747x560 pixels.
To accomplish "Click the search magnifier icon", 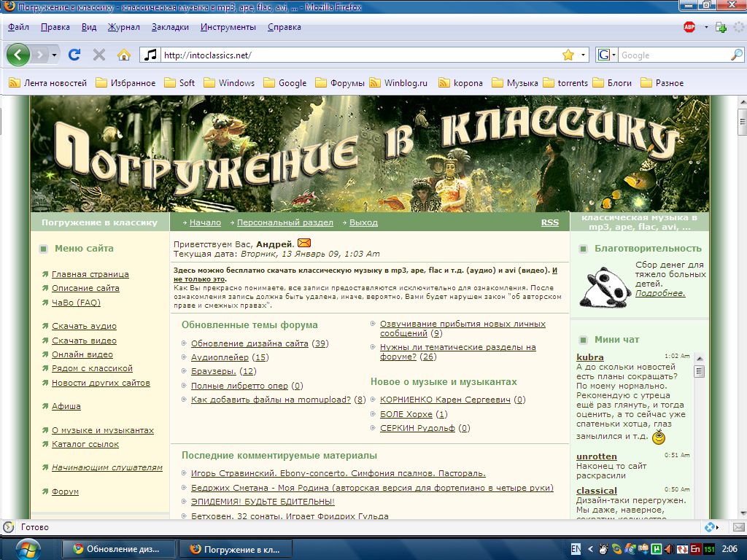I will 736,55.
